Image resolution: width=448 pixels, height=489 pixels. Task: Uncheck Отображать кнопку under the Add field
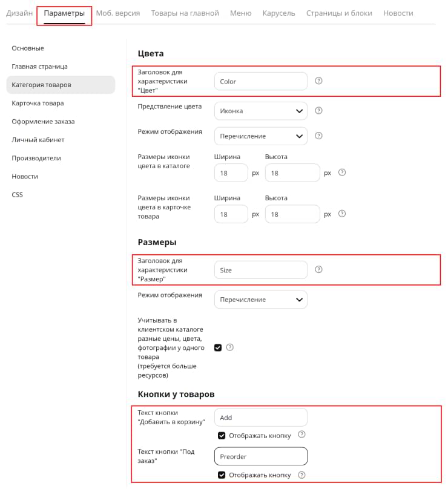tap(222, 435)
